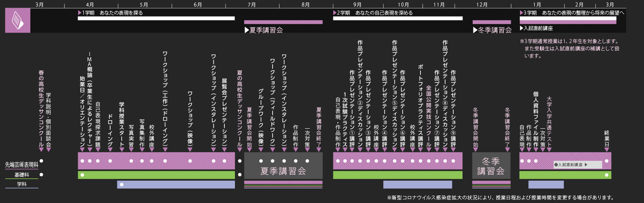The width and height of the screenshot is (644, 203).
Task: Click the 作品プレゼンテーション①講評 label
Action: (x=352, y=109)
